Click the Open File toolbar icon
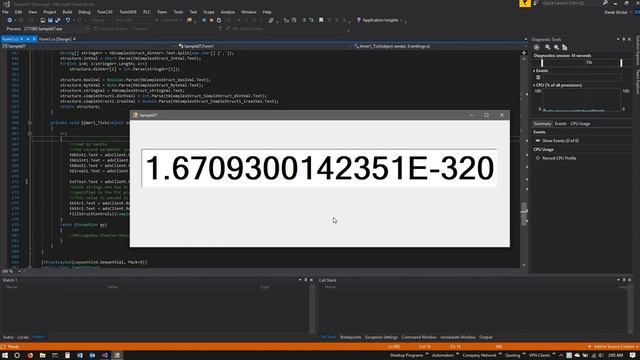This screenshot has width=640, height=360. (x=43, y=20)
